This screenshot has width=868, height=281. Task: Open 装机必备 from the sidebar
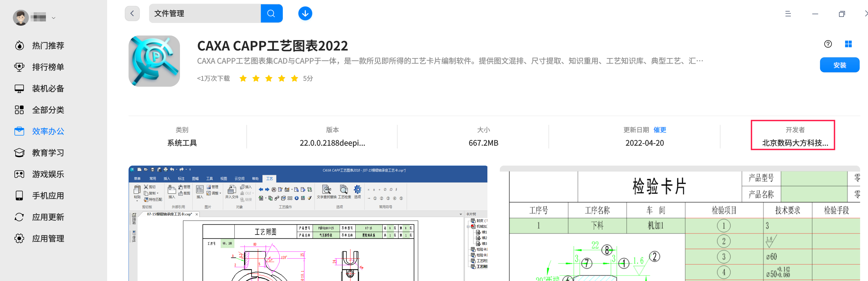[x=20, y=88]
